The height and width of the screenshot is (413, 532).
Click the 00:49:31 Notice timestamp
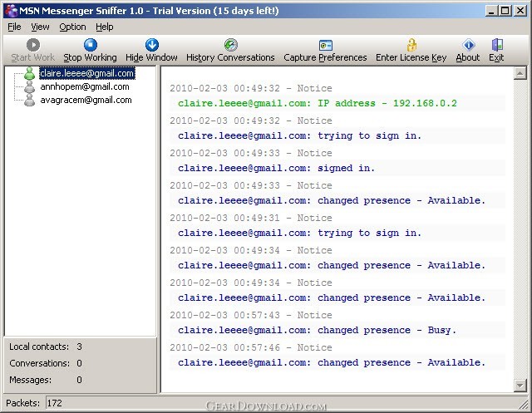pyautogui.click(x=251, y=218)
